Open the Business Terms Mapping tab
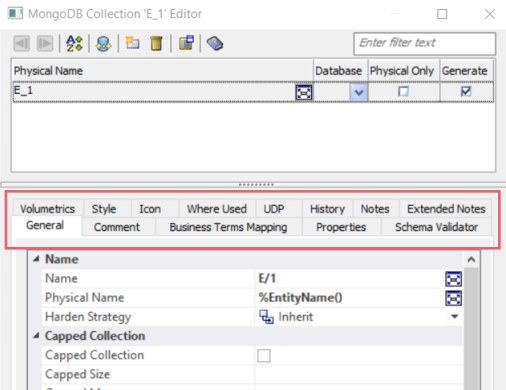506x390 pixels. click(228, 227)
